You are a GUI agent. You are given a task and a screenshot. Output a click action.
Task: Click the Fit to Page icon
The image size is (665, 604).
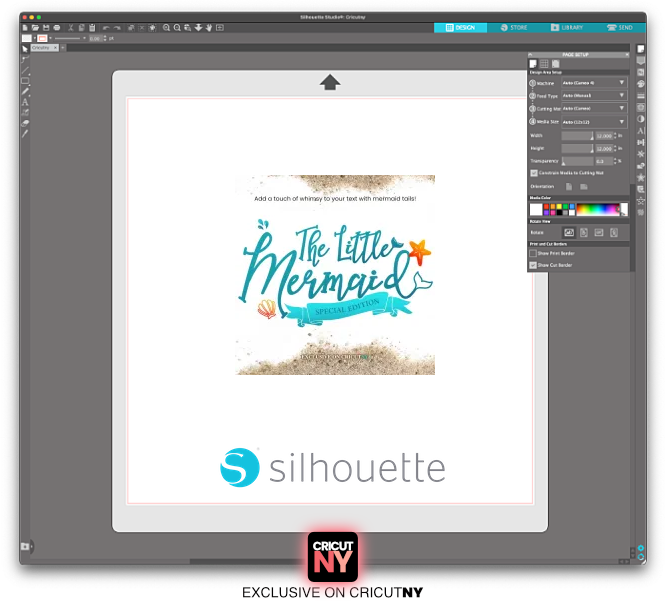coord(220,28)
